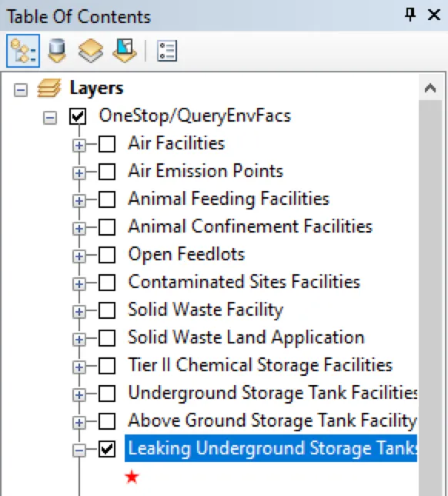Expand the Air Facilities layer
The width and height of the screenshot is (448, 496).
[79, 146]
